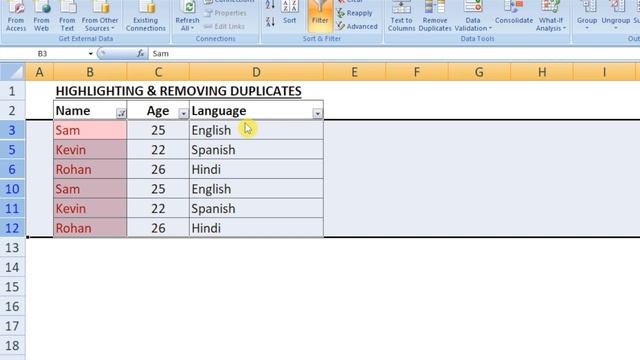The width and height of the screenshot is (640, 360).
Task: Click cell Kevin in row 5
Action: pyautogui.click(x=90, y=150)
